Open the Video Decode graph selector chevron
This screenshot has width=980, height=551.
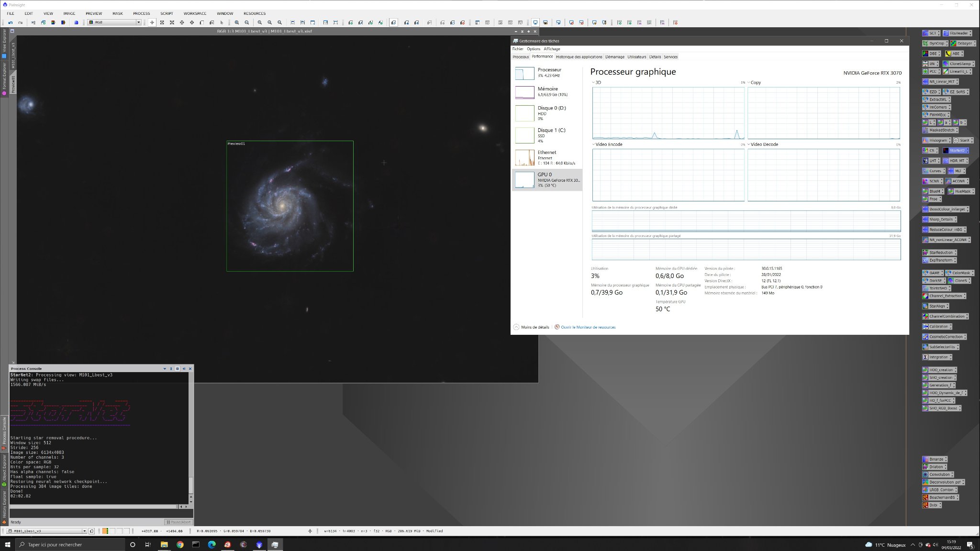coord(749,144)
